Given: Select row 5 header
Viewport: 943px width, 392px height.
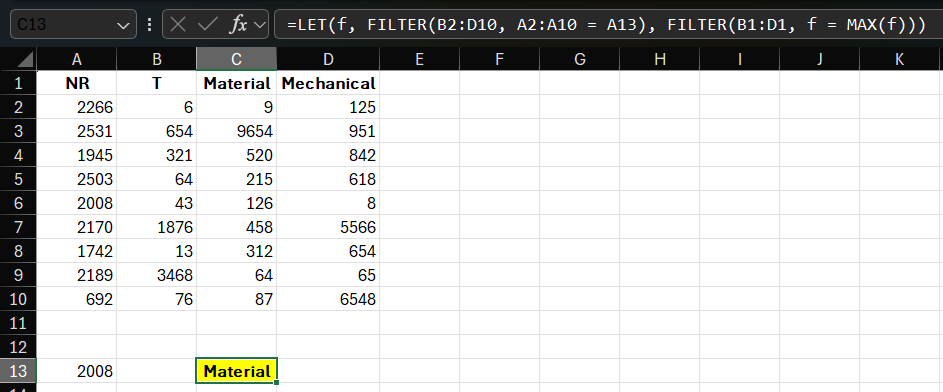Looking at the screenshot, I should (18, 179).
